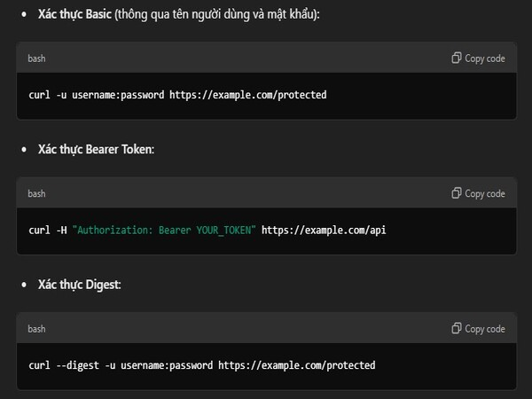Click the green Authorization Bearer YOUR_TOKEN string
This screenshot has height=399, width=532.
[164, 230]
